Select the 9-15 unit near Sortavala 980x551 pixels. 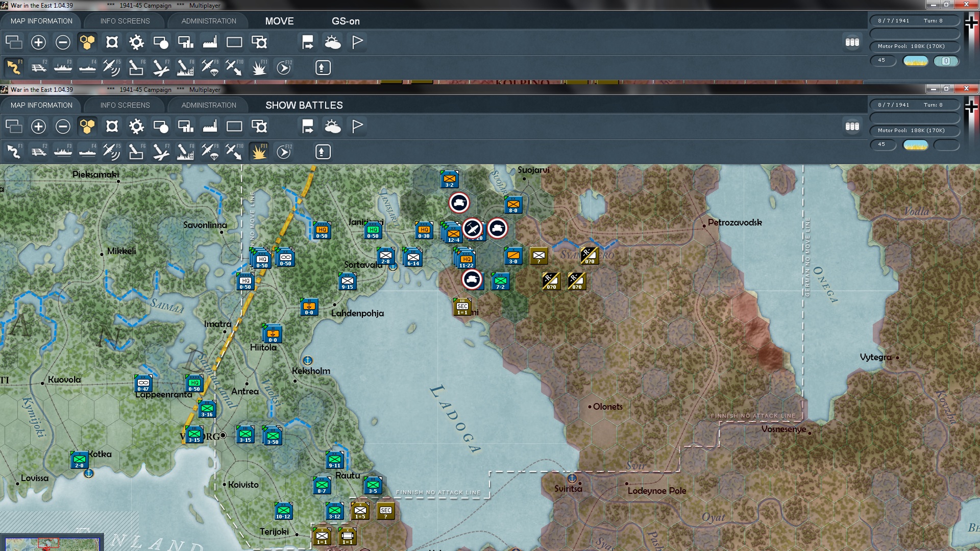(x=347, y=281)
